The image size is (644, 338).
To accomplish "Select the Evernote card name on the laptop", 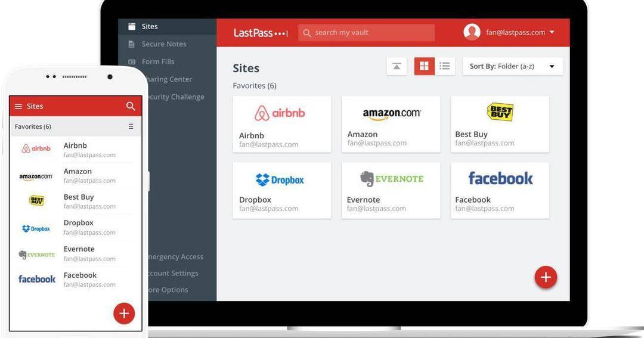I will pyautogui.click(x=363, y=200).
